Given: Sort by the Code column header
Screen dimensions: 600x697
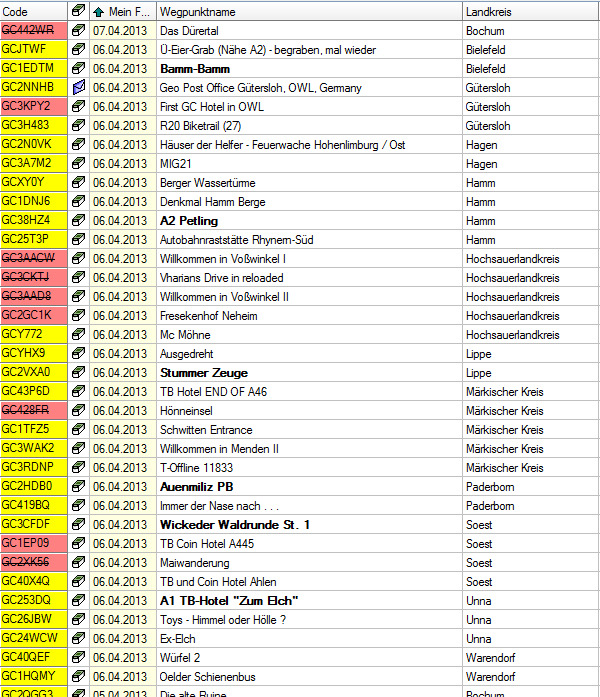Looking at the screenshot, I should pos(34,12).
